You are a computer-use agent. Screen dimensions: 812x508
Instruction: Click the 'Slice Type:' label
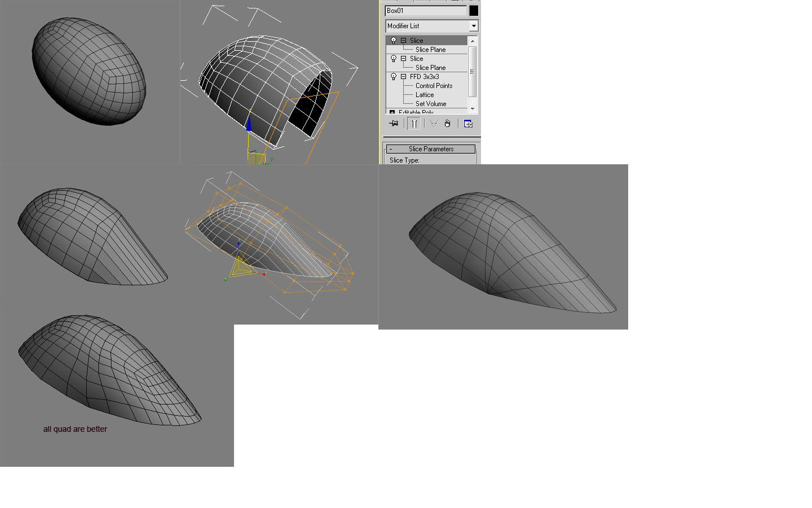coord(404,160)
